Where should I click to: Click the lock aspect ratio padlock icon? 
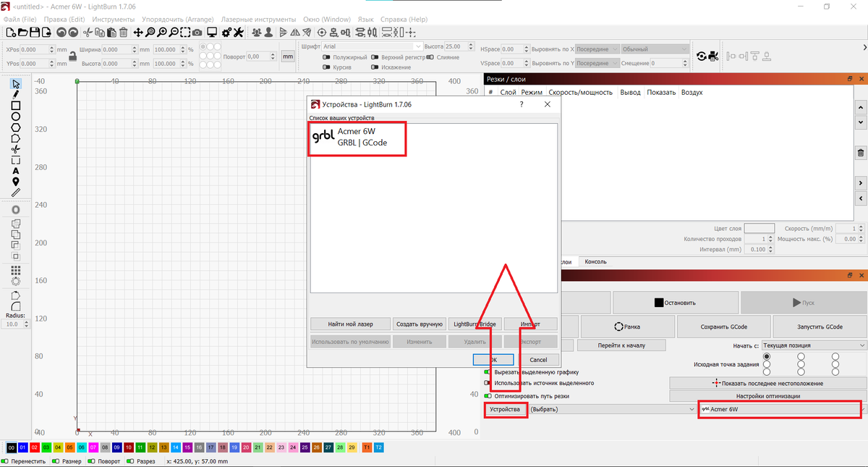click(x=72, y=56)
